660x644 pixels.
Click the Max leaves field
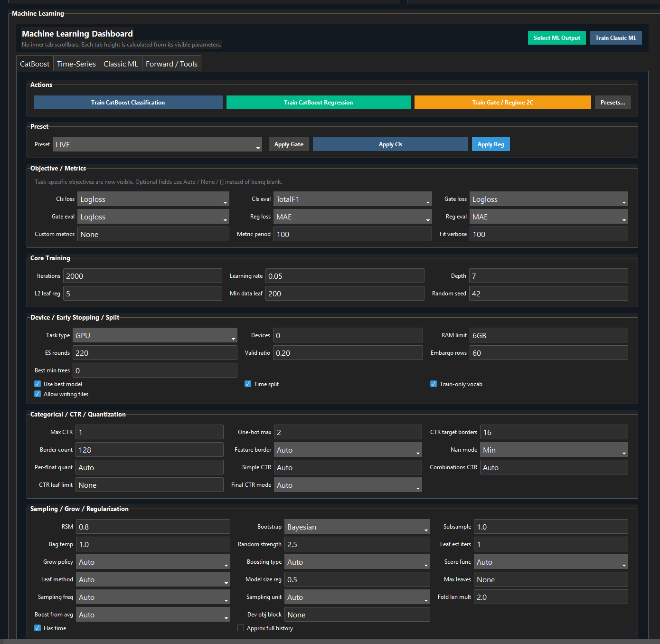pos(551,579)
